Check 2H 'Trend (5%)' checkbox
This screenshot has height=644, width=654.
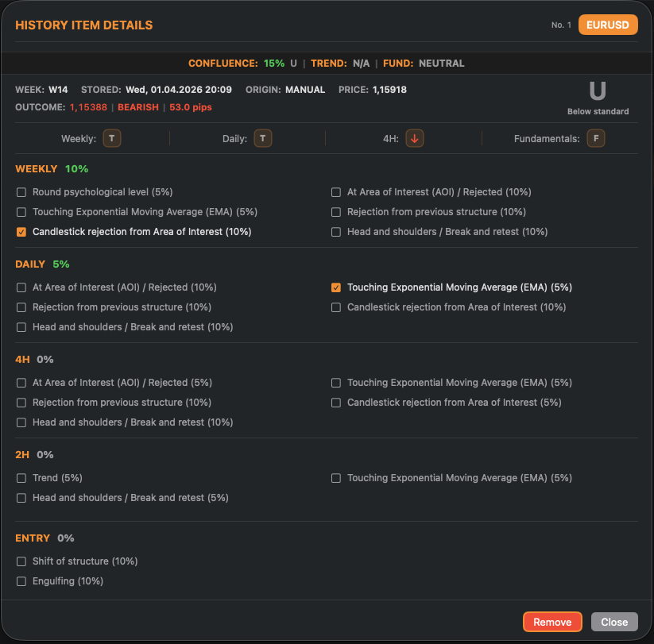pyautogui.click(x=21, y=478)
